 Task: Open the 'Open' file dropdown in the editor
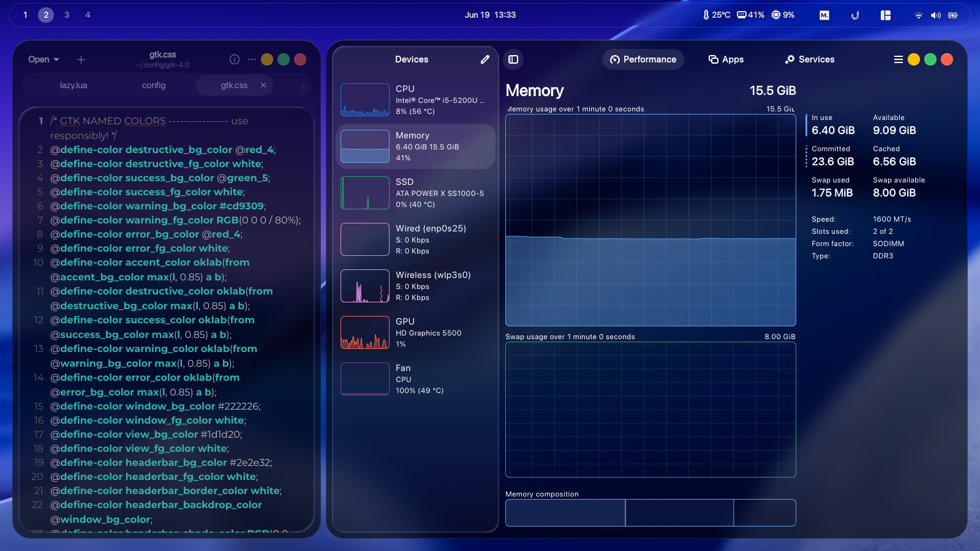point(42,59)
